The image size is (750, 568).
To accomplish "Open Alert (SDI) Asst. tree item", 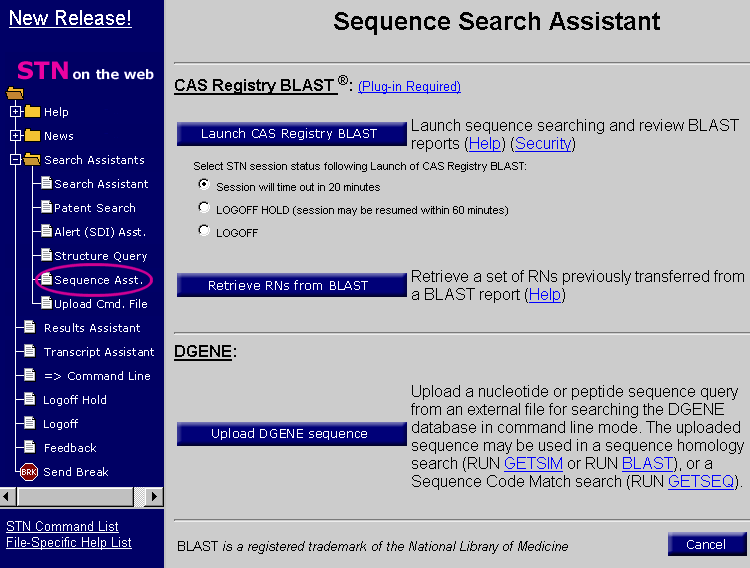I will pos(100,232).
